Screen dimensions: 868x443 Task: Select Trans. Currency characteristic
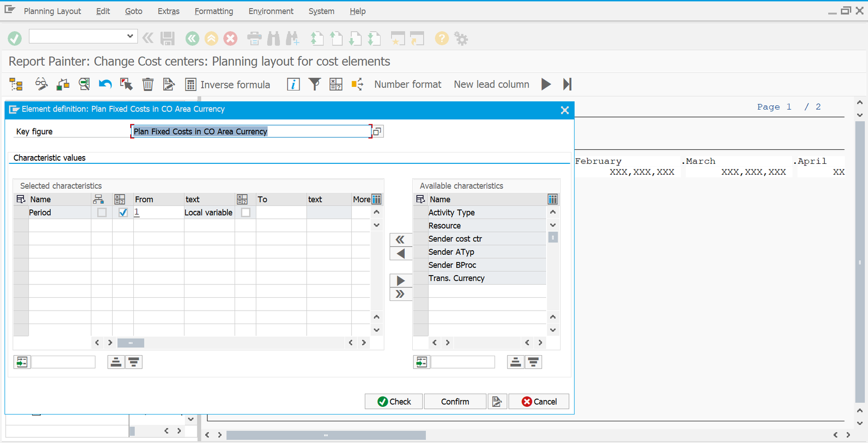click(487, 278)
